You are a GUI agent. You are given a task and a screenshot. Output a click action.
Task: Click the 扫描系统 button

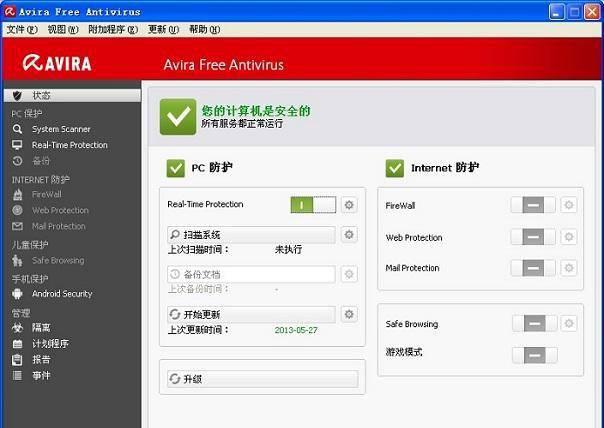(x=251, y=235)
